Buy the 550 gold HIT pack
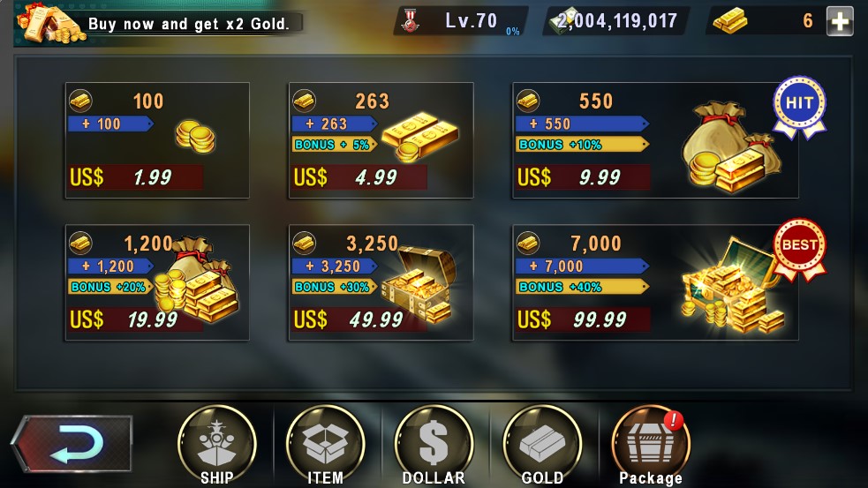This screenshot has height=488, width=868. [655, 140]
